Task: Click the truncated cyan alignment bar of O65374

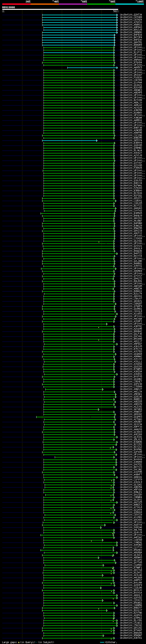Action: pyautogui.click(x=70, y=140)
